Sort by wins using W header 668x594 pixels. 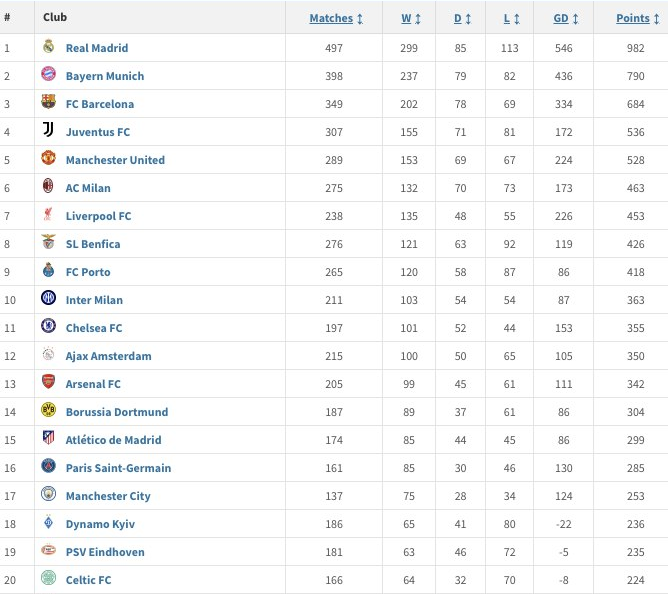coord(411,18)
